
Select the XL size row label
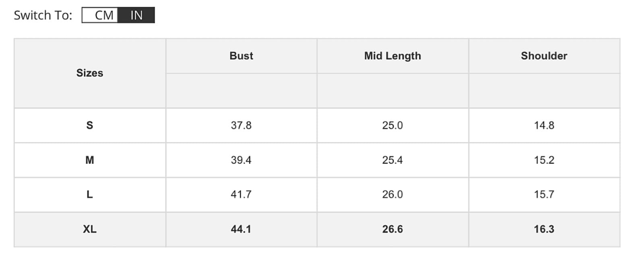click(90, 229)
